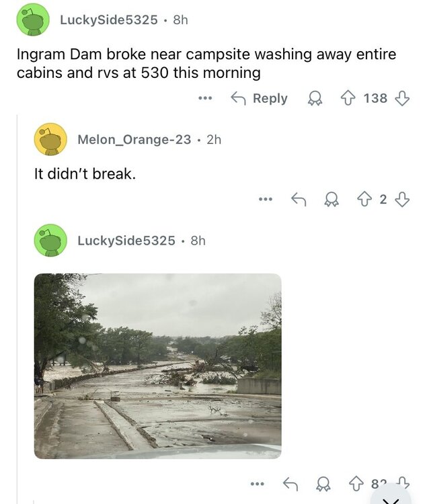Award the flood photo comment
The width and height of the screenshot is (427, 504).
pyautogui.click(x=323, y=482)
